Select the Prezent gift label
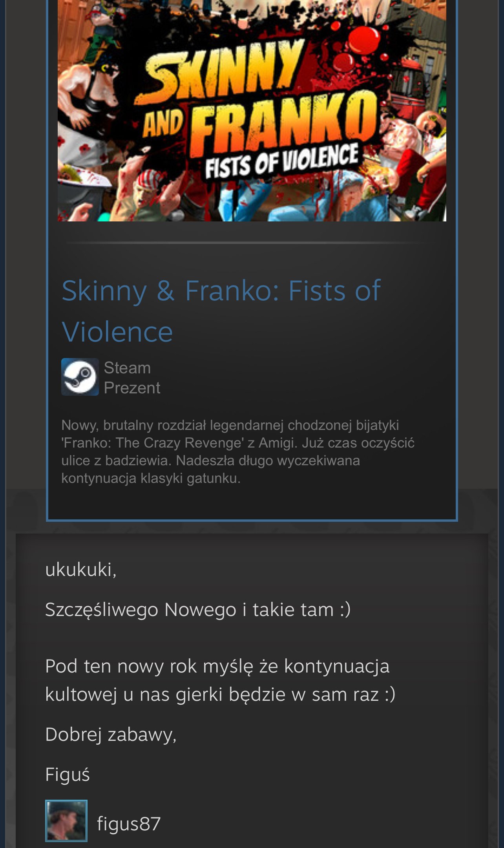The height and width of the screenshot is (848, 504). [132, 388]
